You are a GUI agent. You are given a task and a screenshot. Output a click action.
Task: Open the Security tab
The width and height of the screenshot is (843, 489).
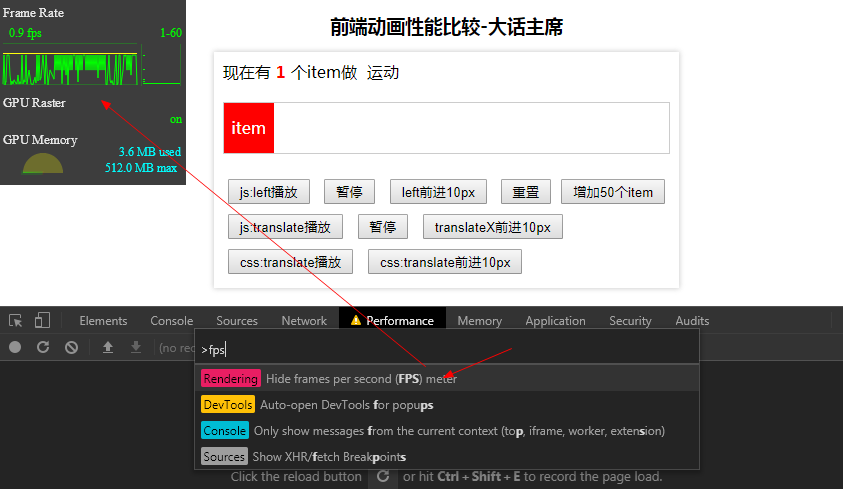click(x=630, y=321)
